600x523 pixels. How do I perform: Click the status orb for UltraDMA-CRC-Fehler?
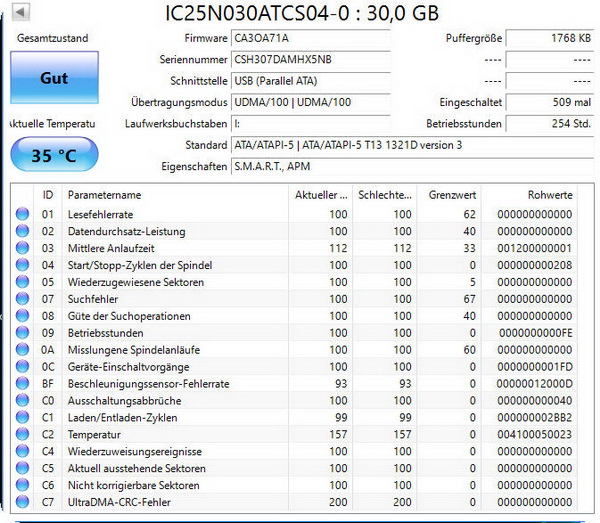pos(22,502)
